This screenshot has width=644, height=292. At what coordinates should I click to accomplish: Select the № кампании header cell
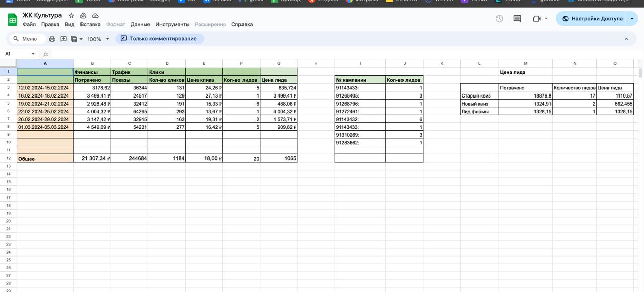click(x=360, y=80)
